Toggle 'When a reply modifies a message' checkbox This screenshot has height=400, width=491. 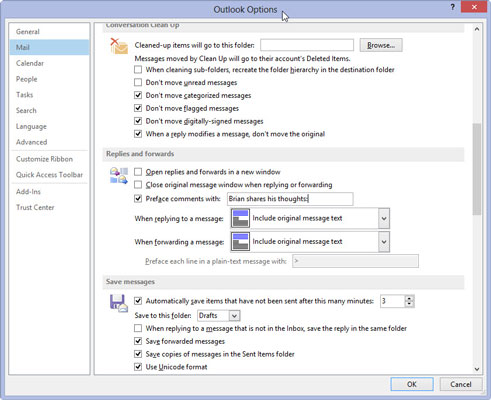tap(138, 134)
